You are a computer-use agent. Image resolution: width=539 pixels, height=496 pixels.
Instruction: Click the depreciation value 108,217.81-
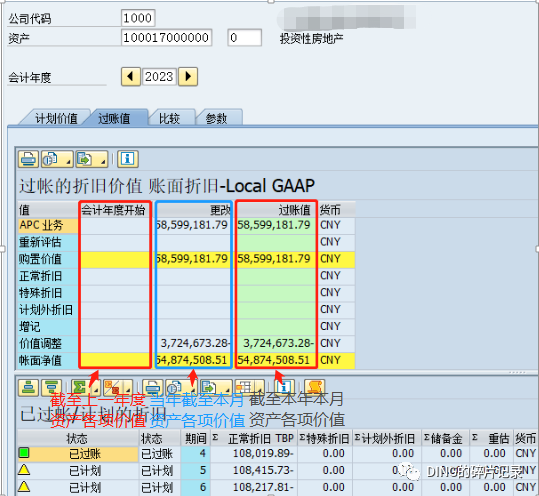(x=254, y=487)
